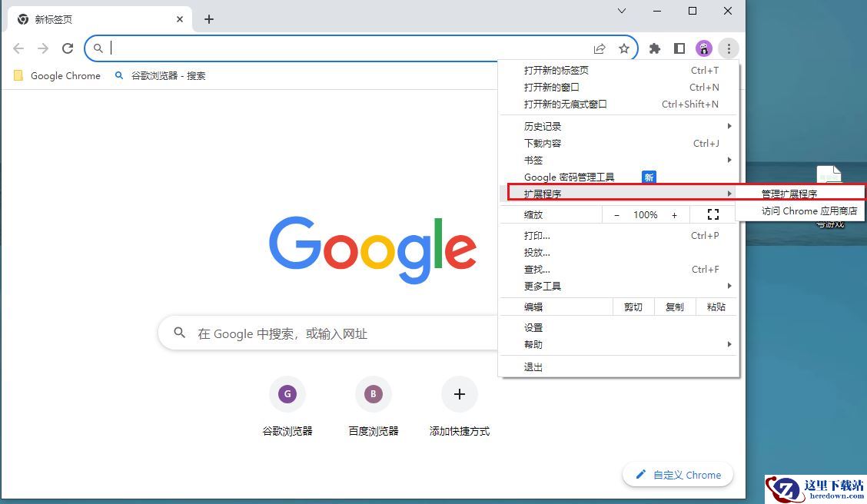This screenshot has width=867, height=504.
Task: Open 设置 from the Chrome menu
Action: point(533,327)
